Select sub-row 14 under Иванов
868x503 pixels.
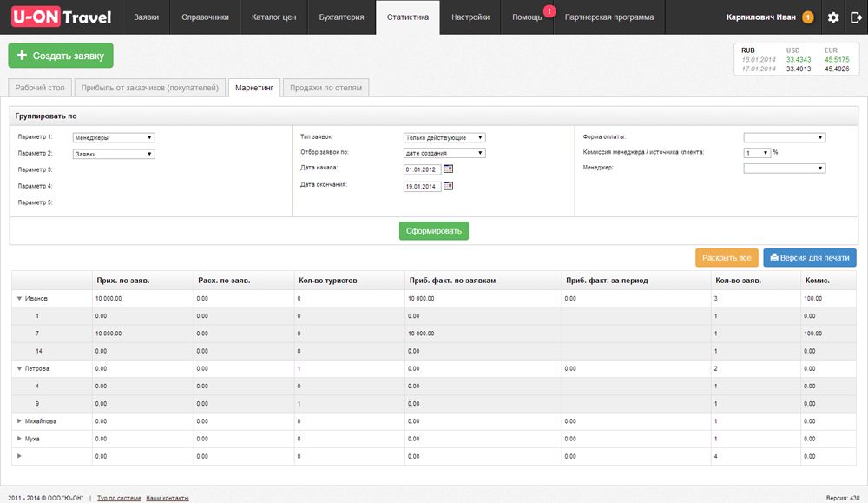point(434,351)
